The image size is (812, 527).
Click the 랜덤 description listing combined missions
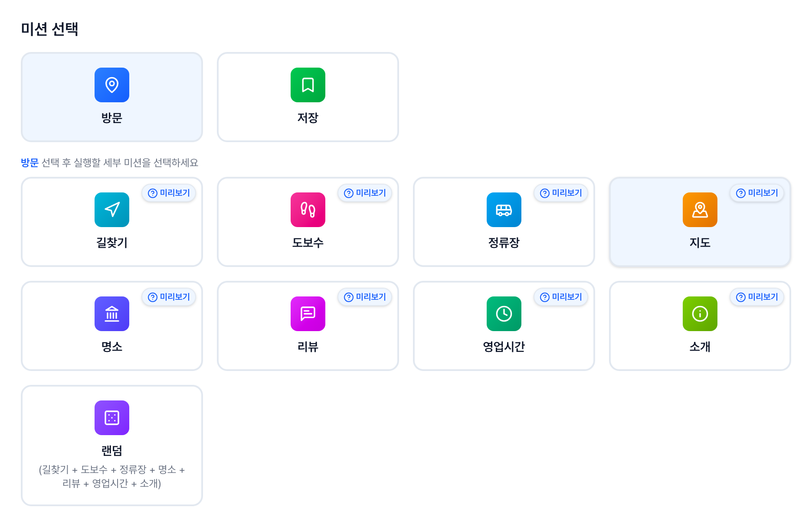(x=112, y=476)
